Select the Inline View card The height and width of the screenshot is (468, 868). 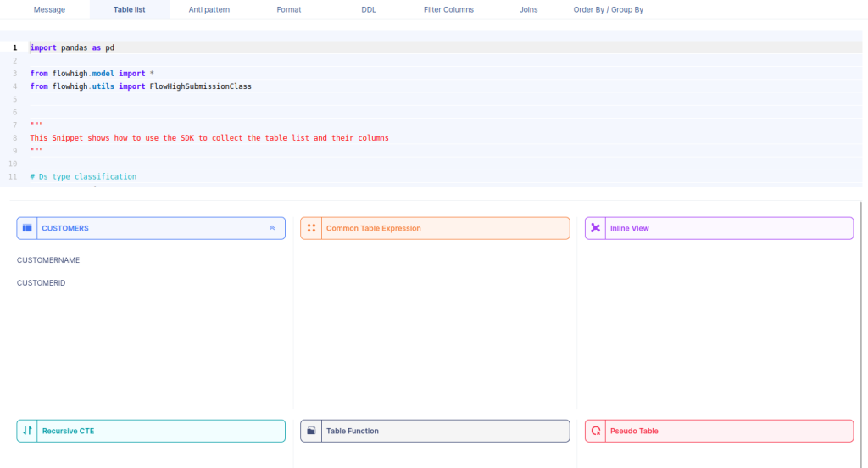click(x=719, y=228)
